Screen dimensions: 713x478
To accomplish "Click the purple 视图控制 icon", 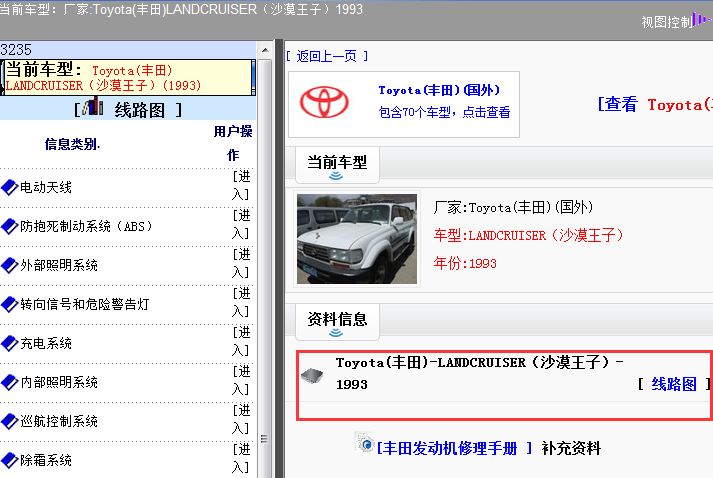I will coord(703,19).
